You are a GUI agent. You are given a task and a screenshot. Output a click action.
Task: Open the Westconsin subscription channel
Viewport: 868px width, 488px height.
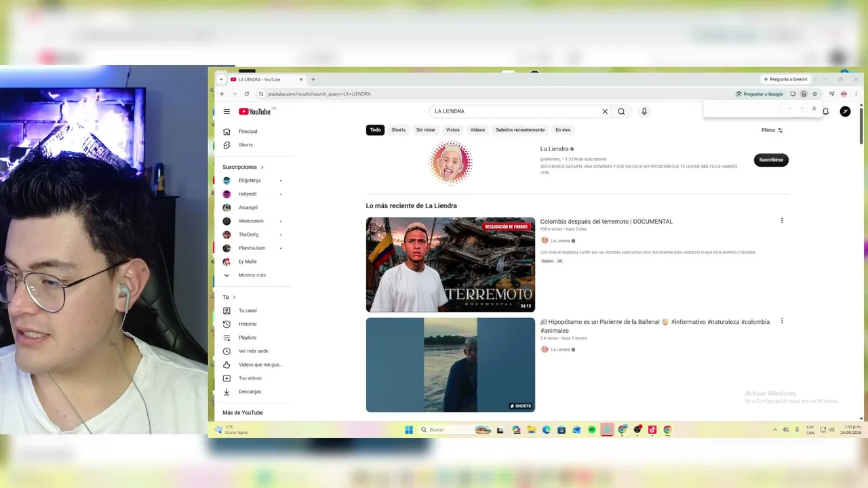coord(252,221)
